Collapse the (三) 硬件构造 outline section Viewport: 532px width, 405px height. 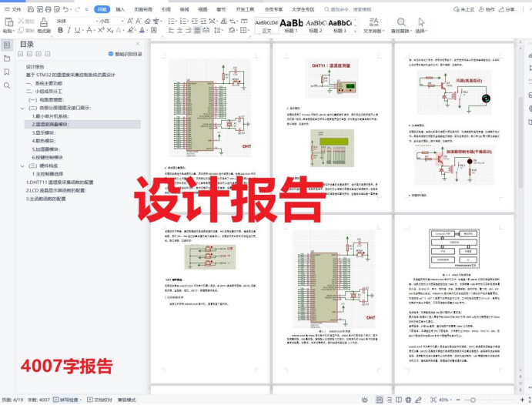tap(22, 166)
